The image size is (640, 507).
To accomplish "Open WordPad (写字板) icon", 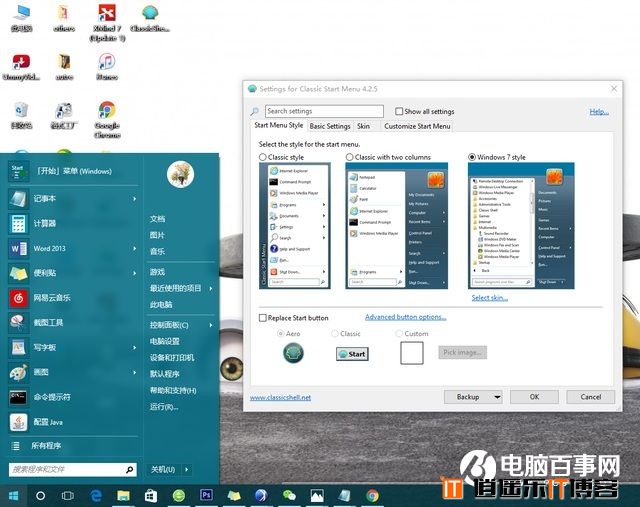I will [x=18, y=347].
